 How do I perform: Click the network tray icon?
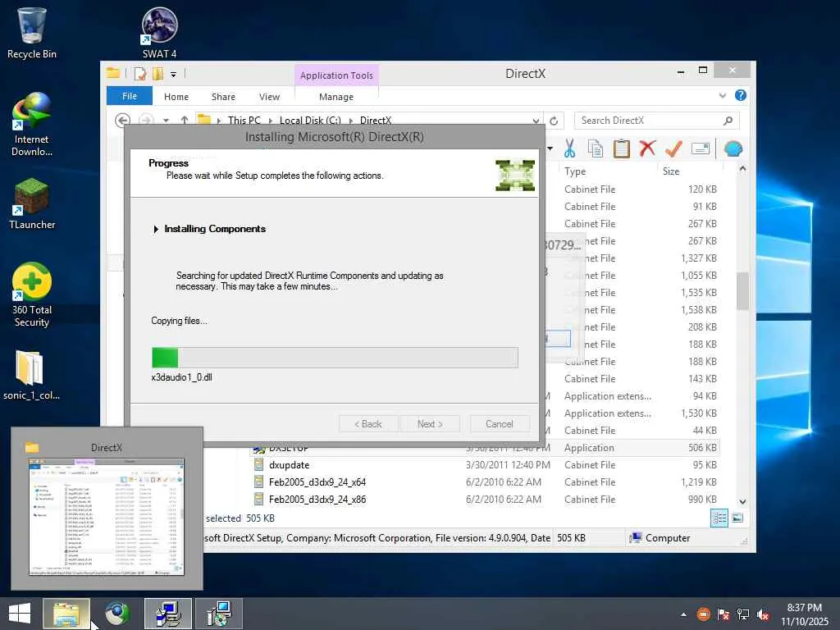[x=743, y=614]
